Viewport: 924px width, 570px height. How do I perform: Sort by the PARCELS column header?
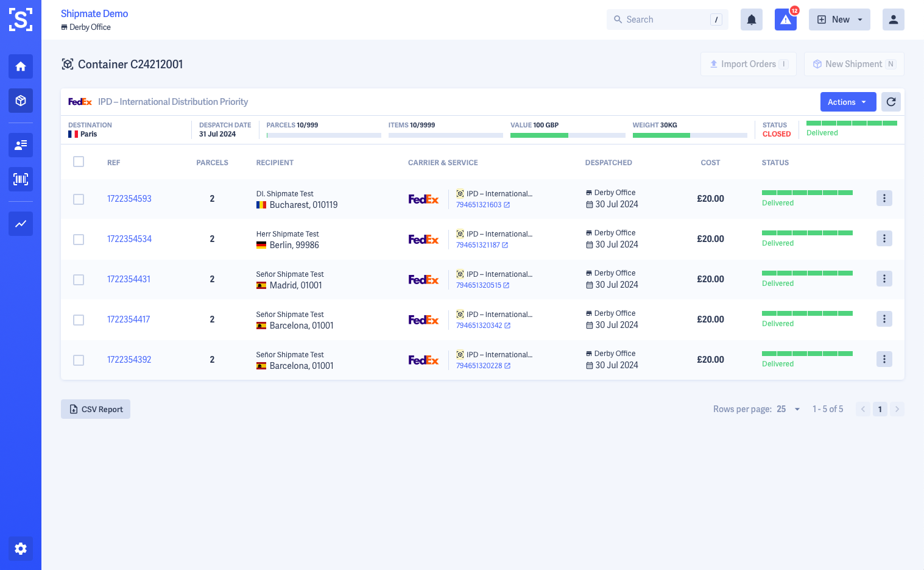tap(212, 163)
